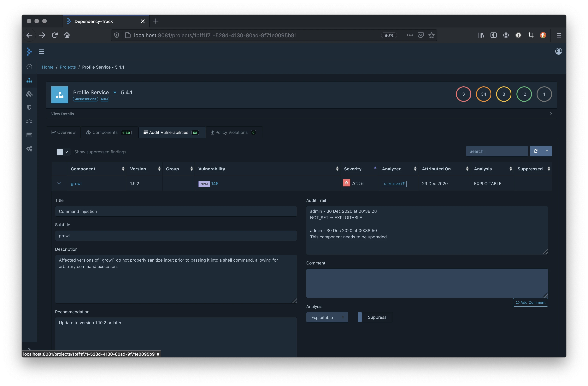588x386 pixels.
Task: Open Policy Management with the gears sidebar icon
Action: tap(29, 149)
